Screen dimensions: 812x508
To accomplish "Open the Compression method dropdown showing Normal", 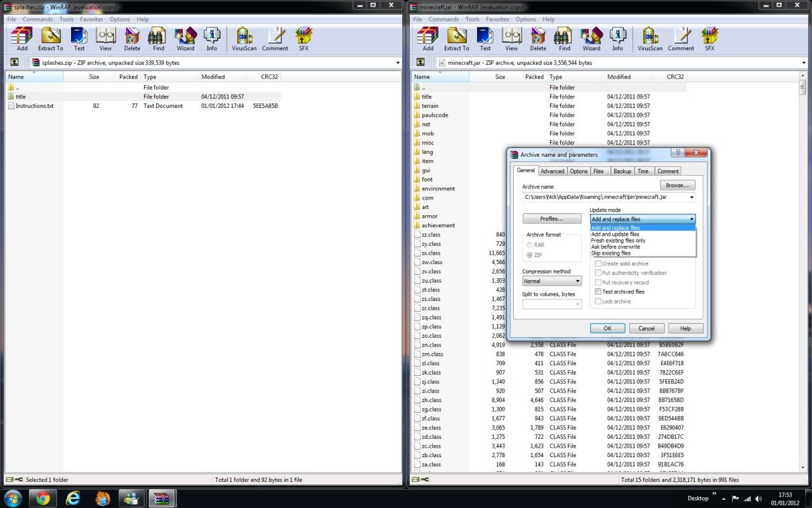I will [551, 281].
